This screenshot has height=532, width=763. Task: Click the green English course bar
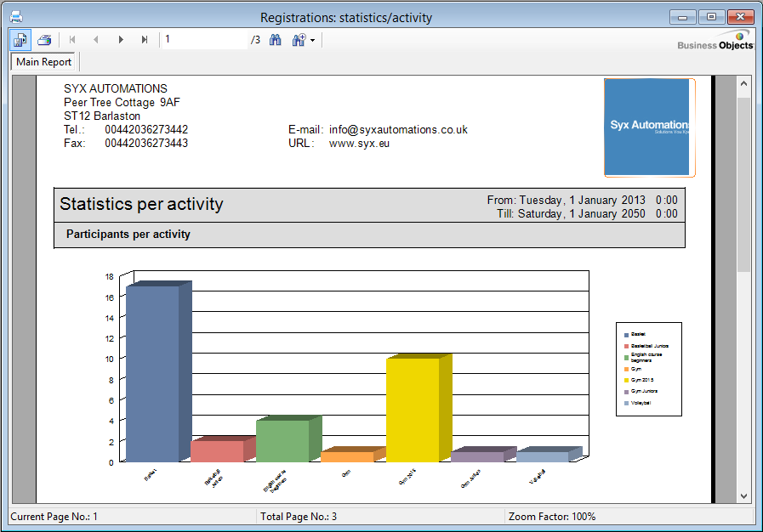pos(282,439)
